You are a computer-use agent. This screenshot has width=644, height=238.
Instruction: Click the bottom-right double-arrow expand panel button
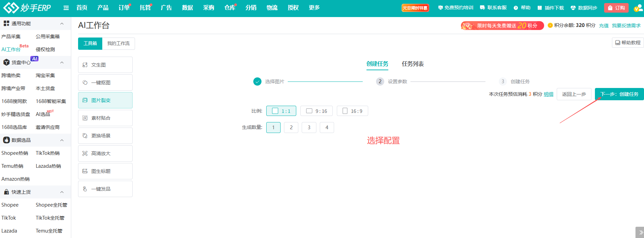click(640, 232)
